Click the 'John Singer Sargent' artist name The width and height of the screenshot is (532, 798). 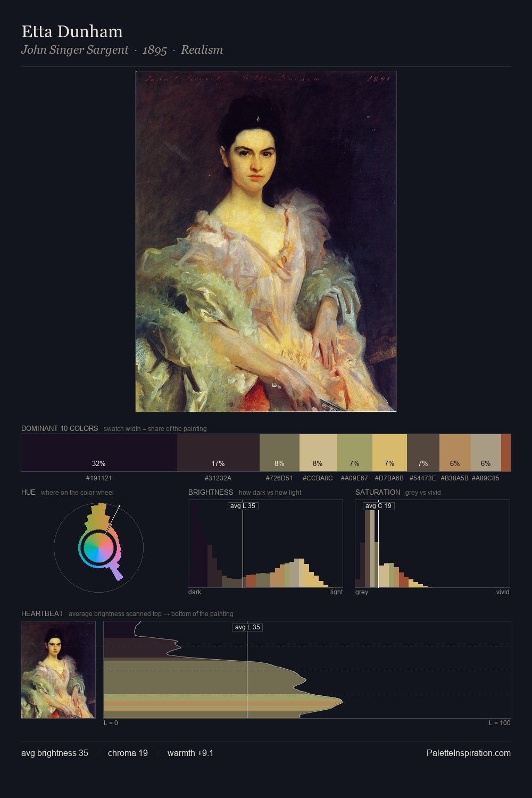click(75, 50)
